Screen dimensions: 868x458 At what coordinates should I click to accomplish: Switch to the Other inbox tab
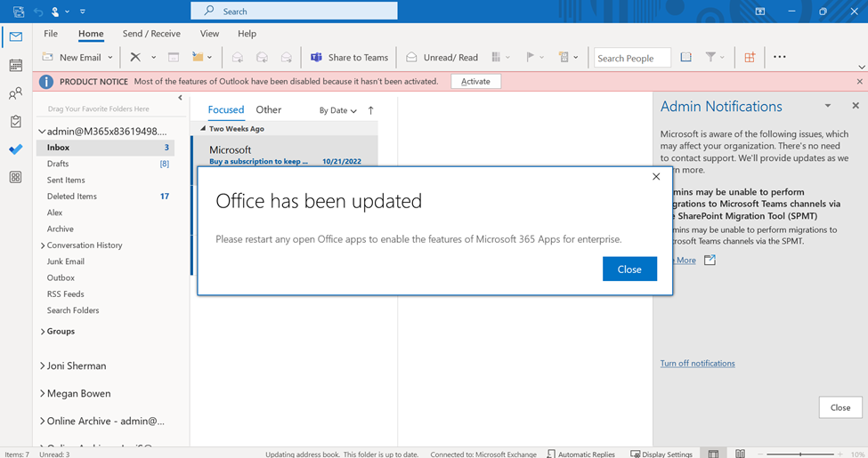tap(269, 110)
